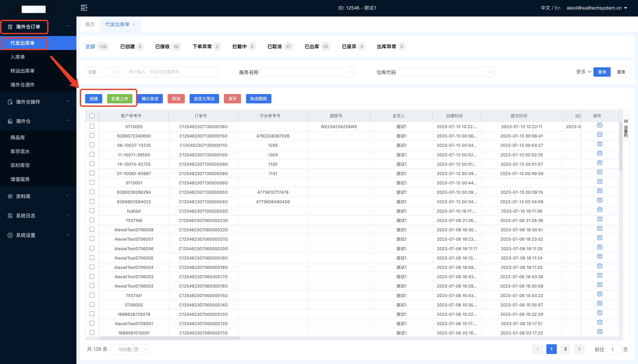
Task: Open details icon for order 1688581015597
Action: coord(600,332)
